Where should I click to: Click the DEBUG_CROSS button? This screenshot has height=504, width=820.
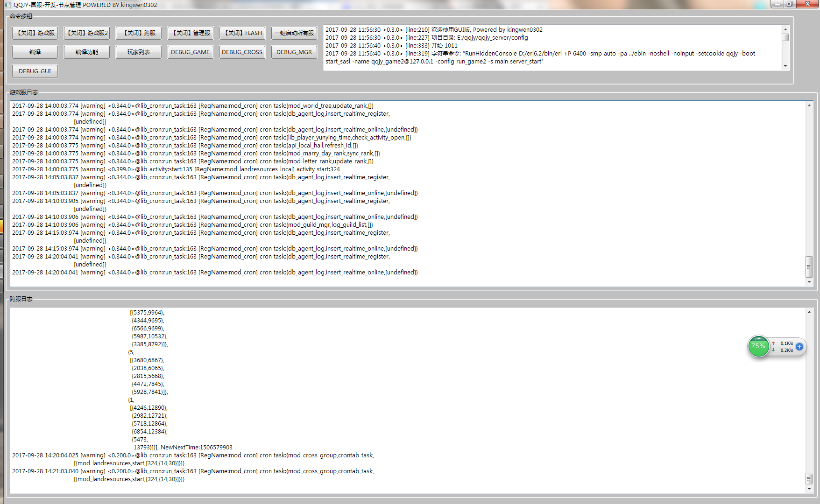point(242,52)
